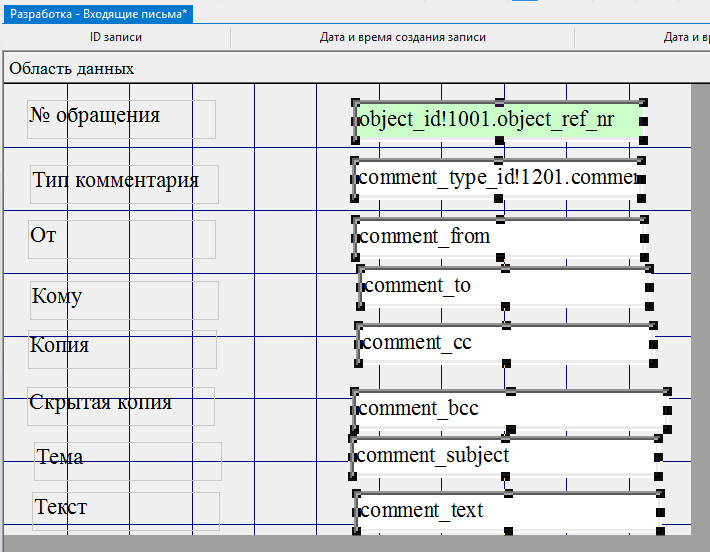Select the comment_subject field
This screenshot has height=552, width=710.
[x=505, y=456]
